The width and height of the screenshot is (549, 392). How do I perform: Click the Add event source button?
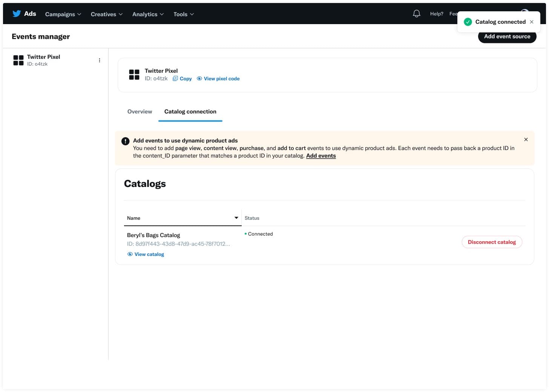click(507, 37)
